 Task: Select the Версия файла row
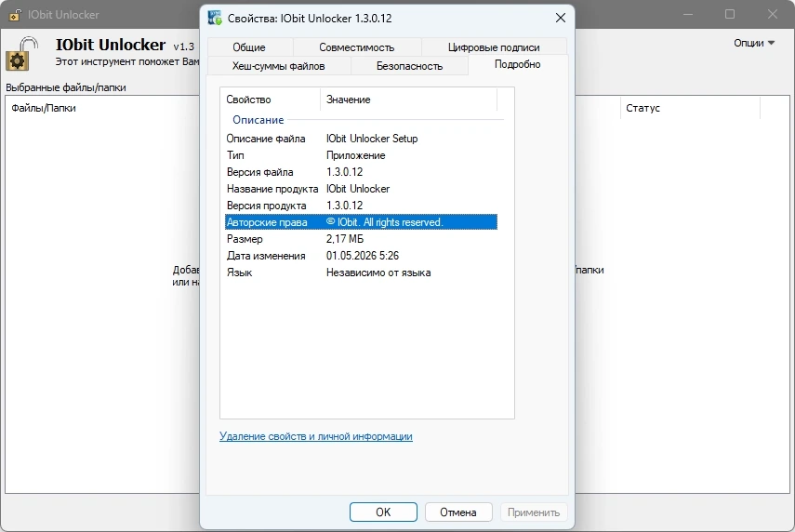pos(361,172)
